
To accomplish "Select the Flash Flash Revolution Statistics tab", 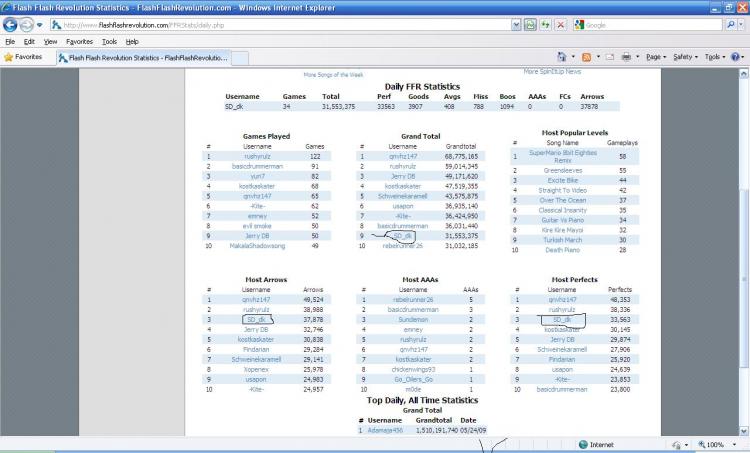I will point(143,58).
